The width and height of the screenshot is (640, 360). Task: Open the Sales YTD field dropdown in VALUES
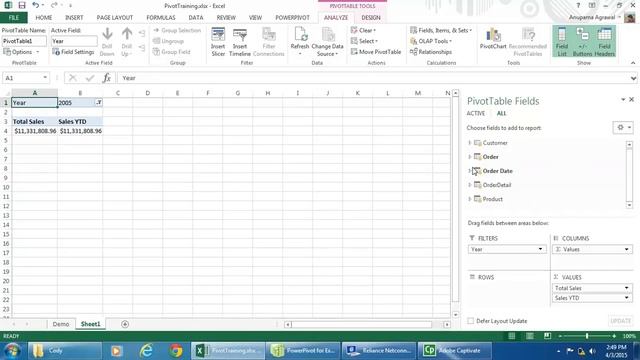click(x=627, y=298)
